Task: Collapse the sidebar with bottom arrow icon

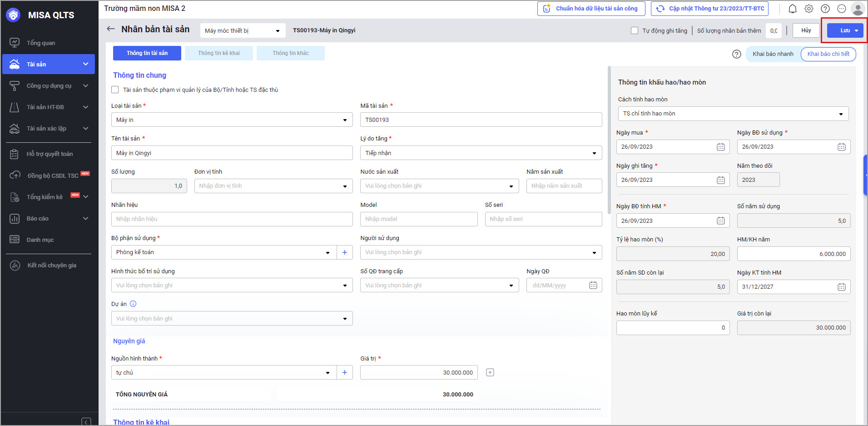Action: (86, 421)
